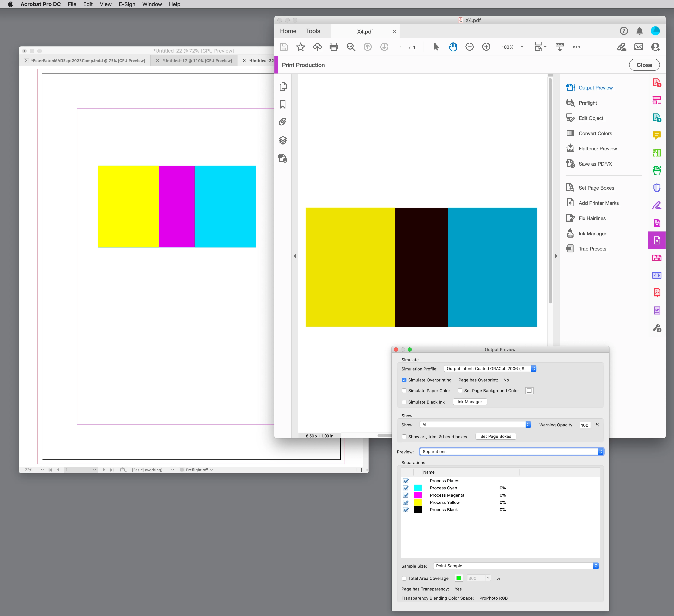Click the Ink Manager button in dialog
The image size is (674, 616).
click(x=470, y=402)
